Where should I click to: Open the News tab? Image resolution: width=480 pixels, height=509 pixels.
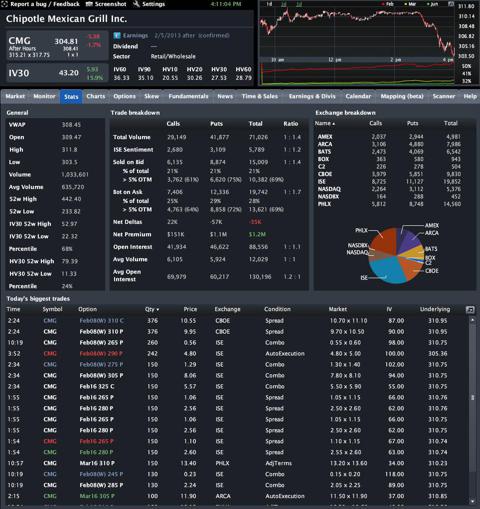(225, 96)
